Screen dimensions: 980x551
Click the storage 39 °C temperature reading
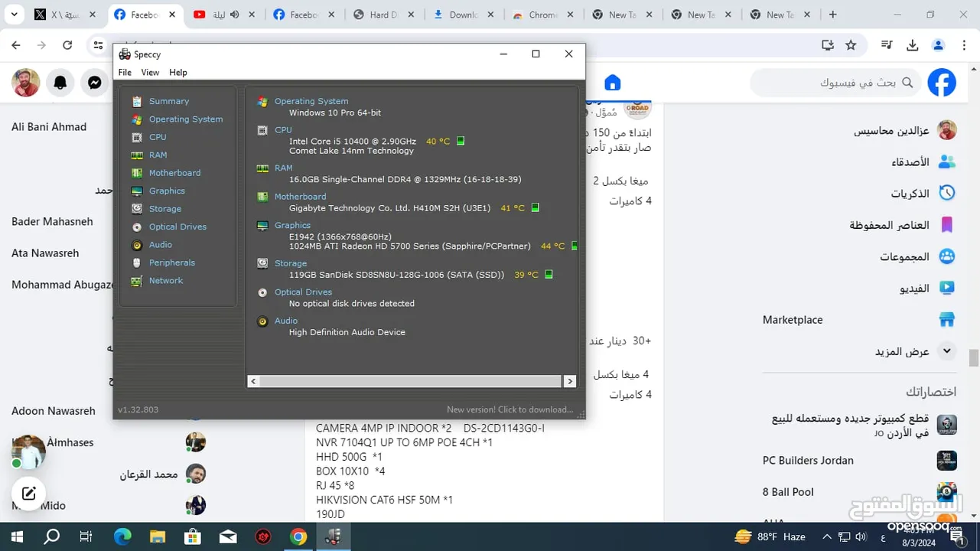point(526,275)
